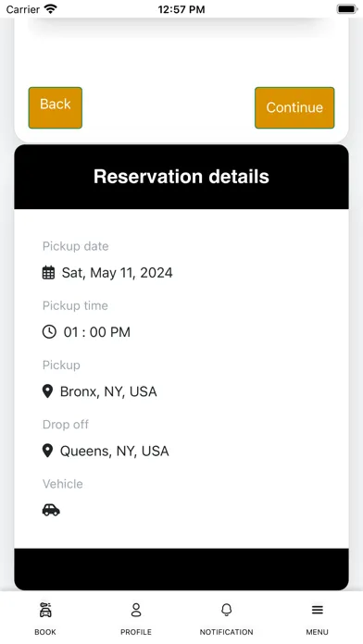The width and height of the screenshot is (363, 644).
Task: Select the BOOK tab label
Action: [x=45, y=632]
